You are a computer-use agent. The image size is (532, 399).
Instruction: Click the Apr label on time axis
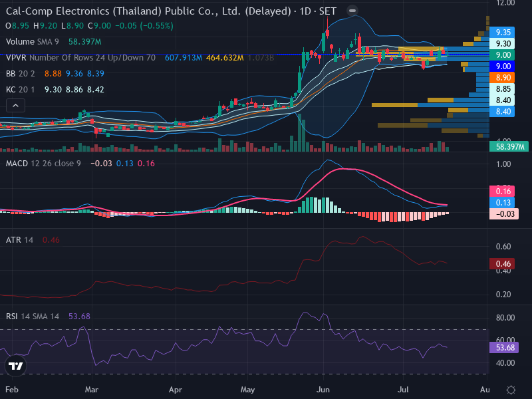click(176, 390)
